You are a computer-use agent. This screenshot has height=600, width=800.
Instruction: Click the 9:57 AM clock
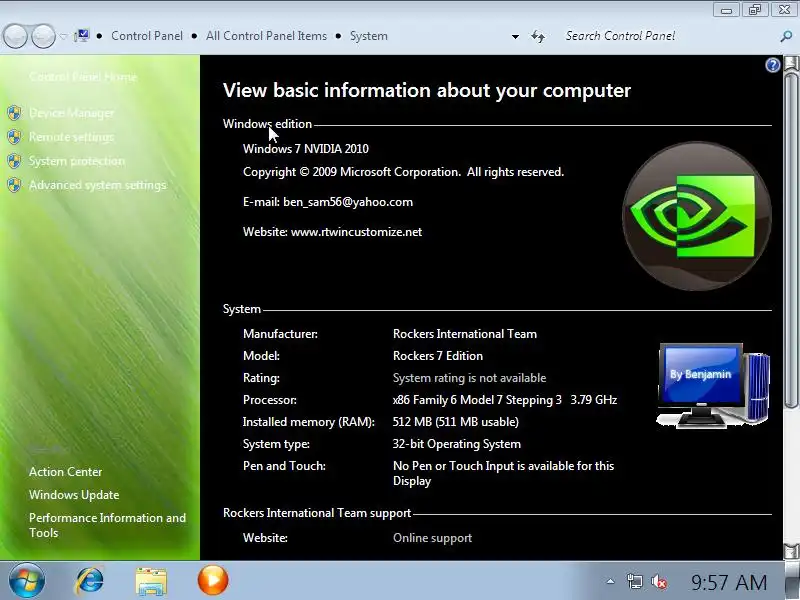(x=729, y=582)
